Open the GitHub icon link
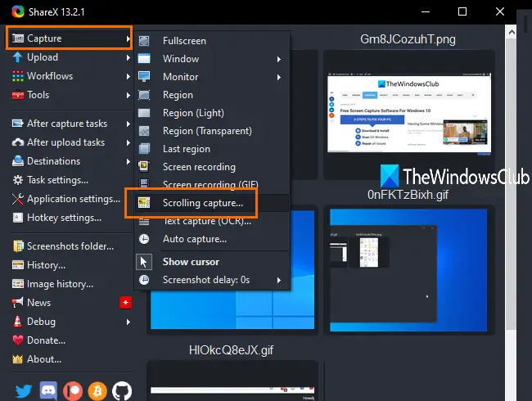 pyautogui.click(x=122, y=391)
